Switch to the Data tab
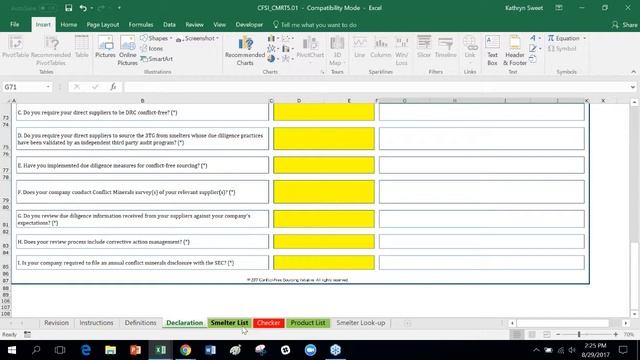Screen dimensions: 640x360 [169, 24]
